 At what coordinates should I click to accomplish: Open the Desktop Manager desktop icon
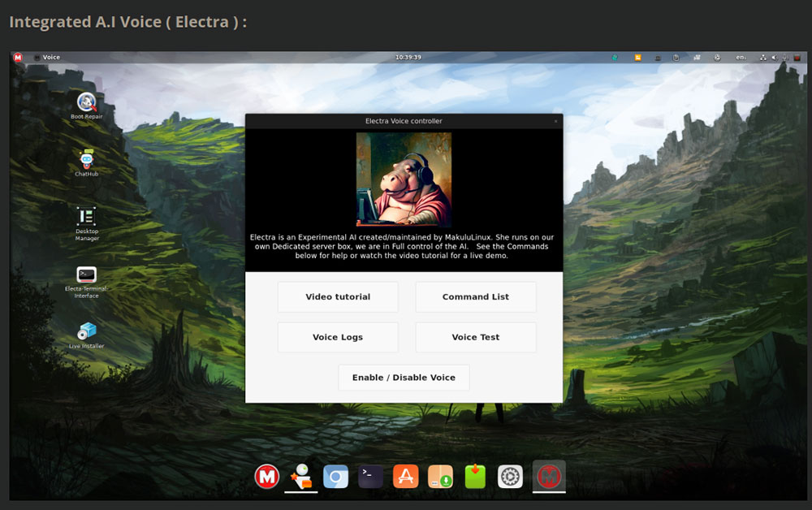[x=87, y=223]
